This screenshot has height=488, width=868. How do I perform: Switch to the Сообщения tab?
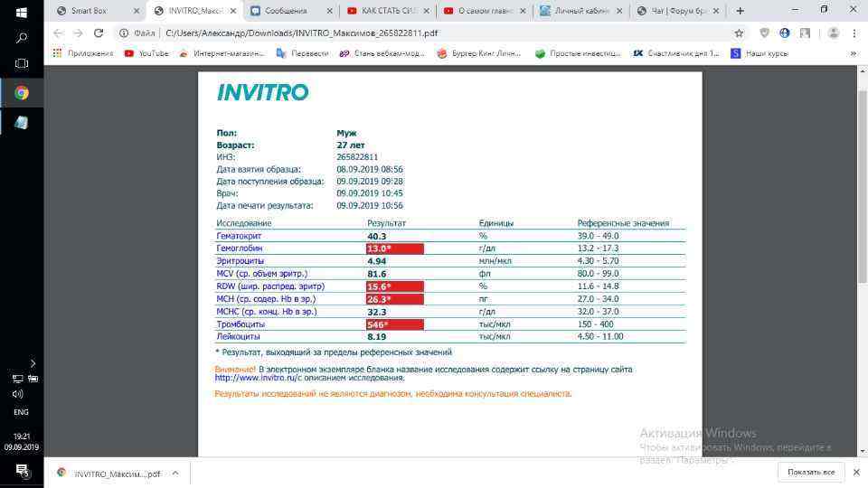pos(289,11)
